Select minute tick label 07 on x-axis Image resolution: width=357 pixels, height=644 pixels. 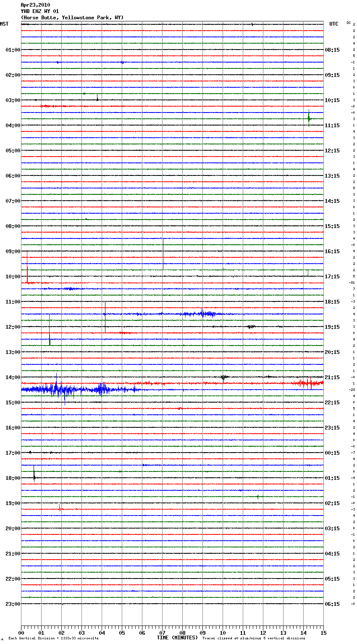(x=162, y=633)
